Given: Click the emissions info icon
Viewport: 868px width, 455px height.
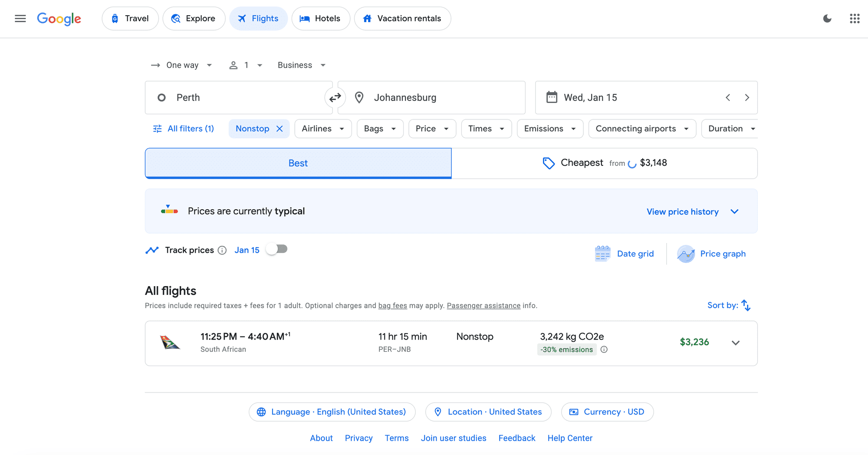Looking at the screenshot, I should coord(604,349).
